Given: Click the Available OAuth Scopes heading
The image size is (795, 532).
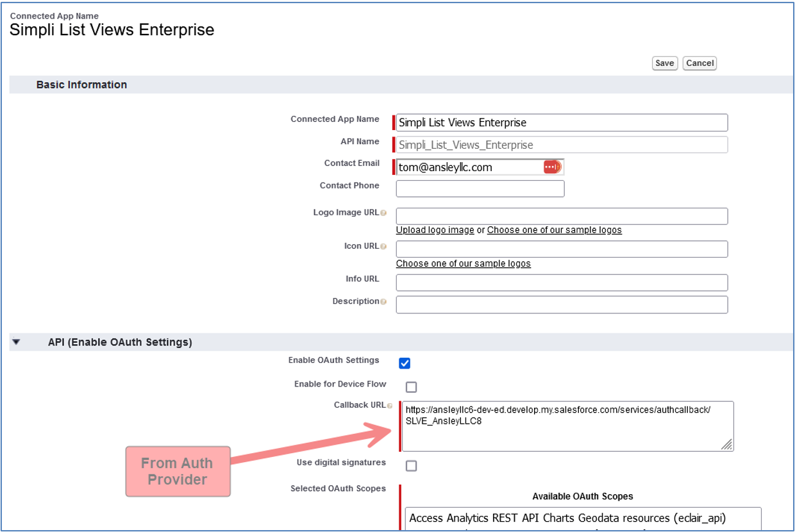Looking at the screenshot, I should pyautogui.click(x=582, y=497).
